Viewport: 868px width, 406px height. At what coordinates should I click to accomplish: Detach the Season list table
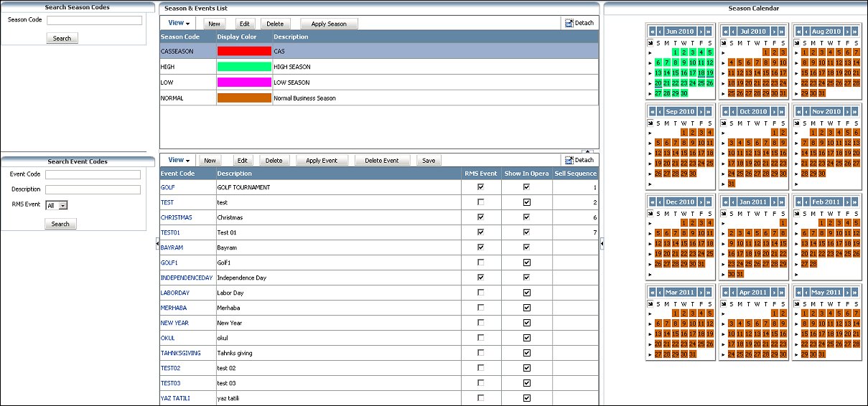[579, 23]
